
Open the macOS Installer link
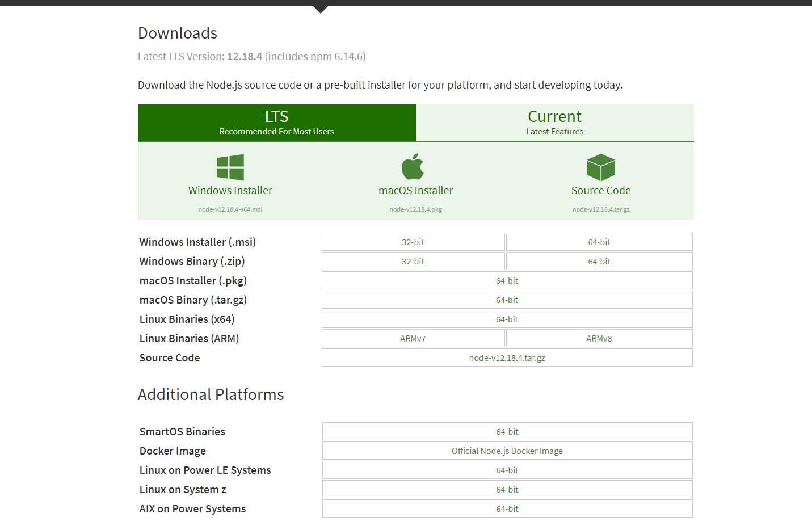coord(416,191)
